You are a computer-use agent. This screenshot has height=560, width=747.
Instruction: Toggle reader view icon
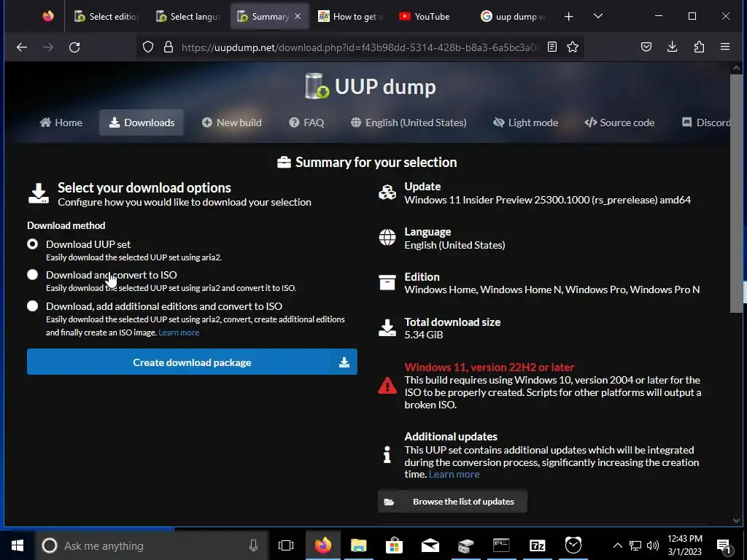552,47
